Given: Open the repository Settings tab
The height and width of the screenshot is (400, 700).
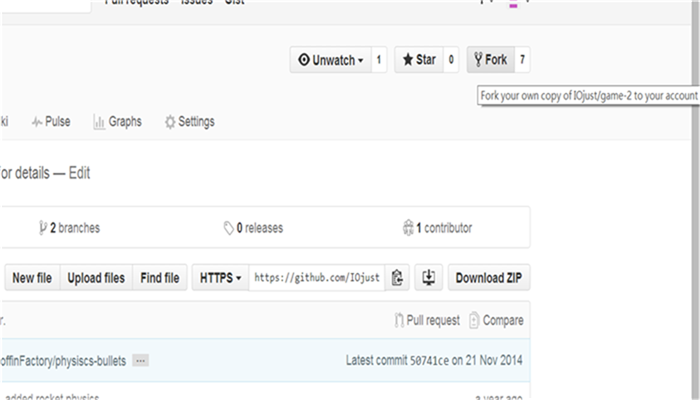Looking at the screenshot, I should [x=189, y=121].
